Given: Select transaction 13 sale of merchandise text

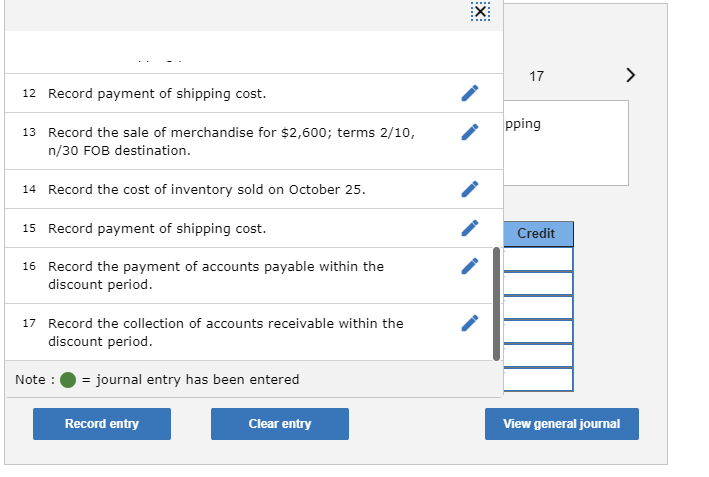Looking at the screenshot, I should (231, 141).
